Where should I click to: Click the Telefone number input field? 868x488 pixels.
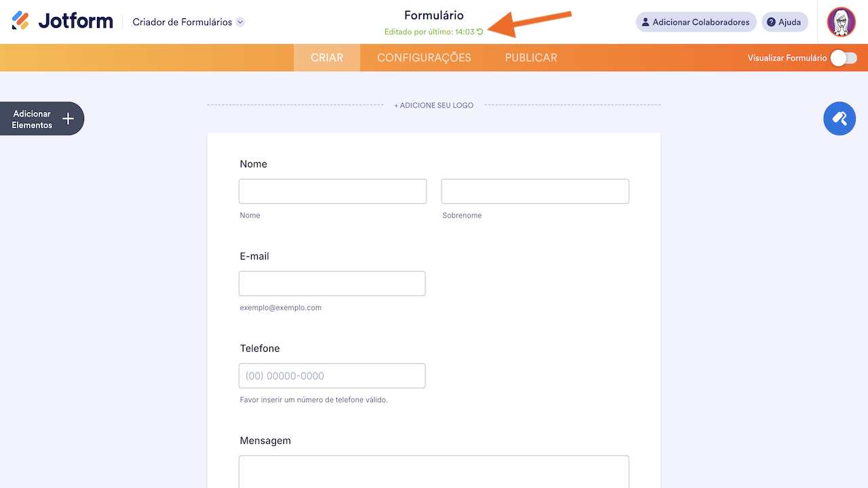point(332,375)
